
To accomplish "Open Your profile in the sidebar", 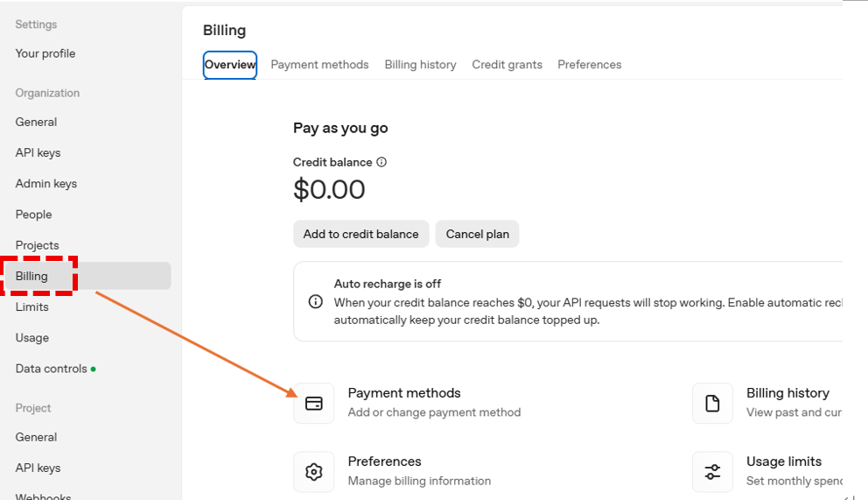I will (45, 53).
